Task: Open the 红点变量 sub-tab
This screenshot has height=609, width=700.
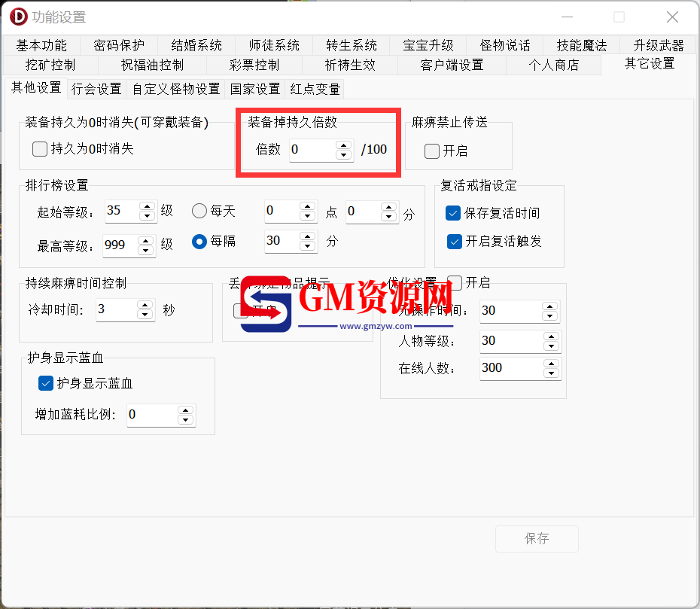Action: [315, 89]
